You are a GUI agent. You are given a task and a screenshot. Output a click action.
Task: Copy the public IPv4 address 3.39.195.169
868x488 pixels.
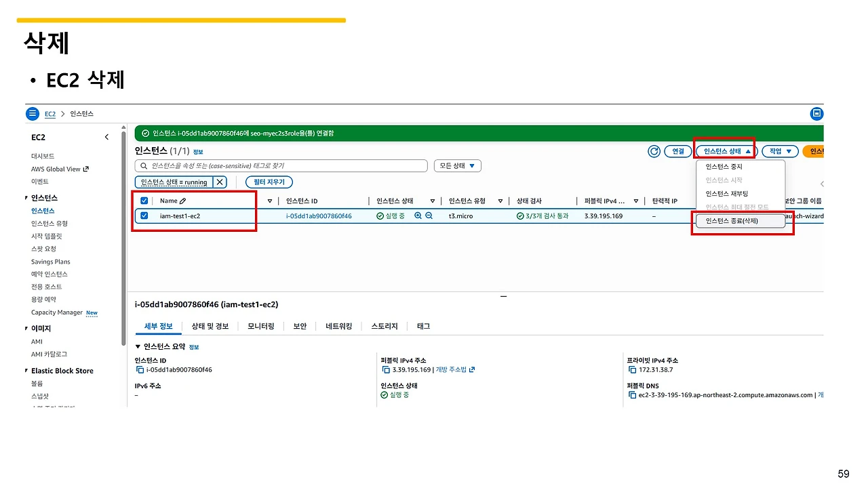pyautogui.click(x=387, y=370)
